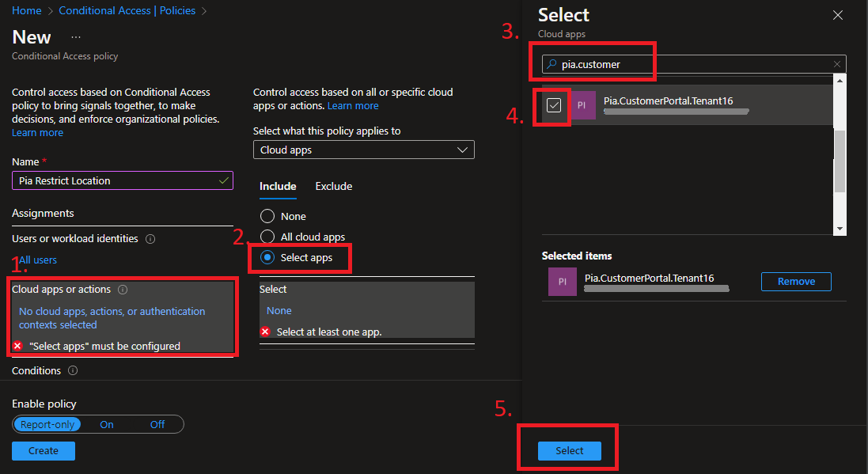
Task: Click the None link under Select
Action: [x=279, y=311]
